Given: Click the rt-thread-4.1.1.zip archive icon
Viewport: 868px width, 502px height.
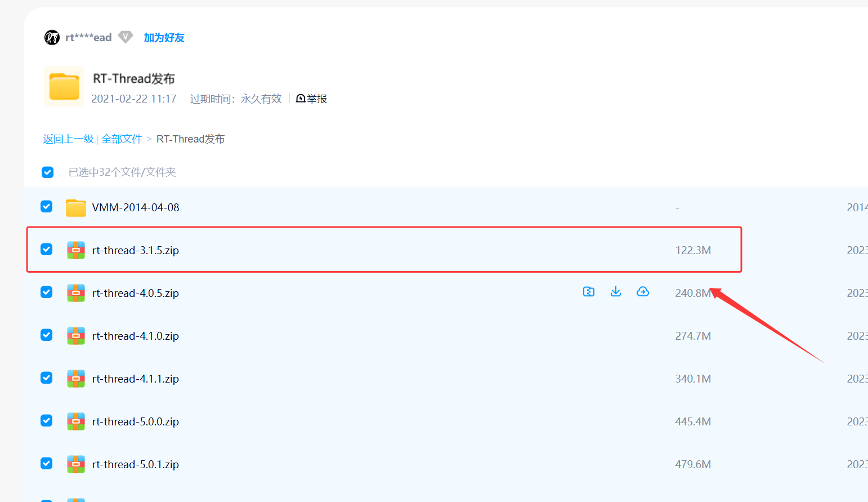Looking at the screenshot, I should pyautogui.click(x=75, y=379).
